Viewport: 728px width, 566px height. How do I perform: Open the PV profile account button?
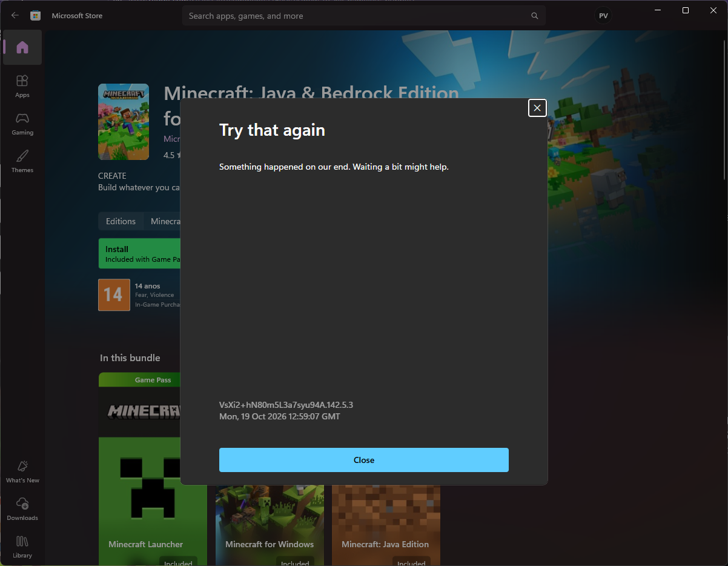pyautogui.click(x=603, y=16)
